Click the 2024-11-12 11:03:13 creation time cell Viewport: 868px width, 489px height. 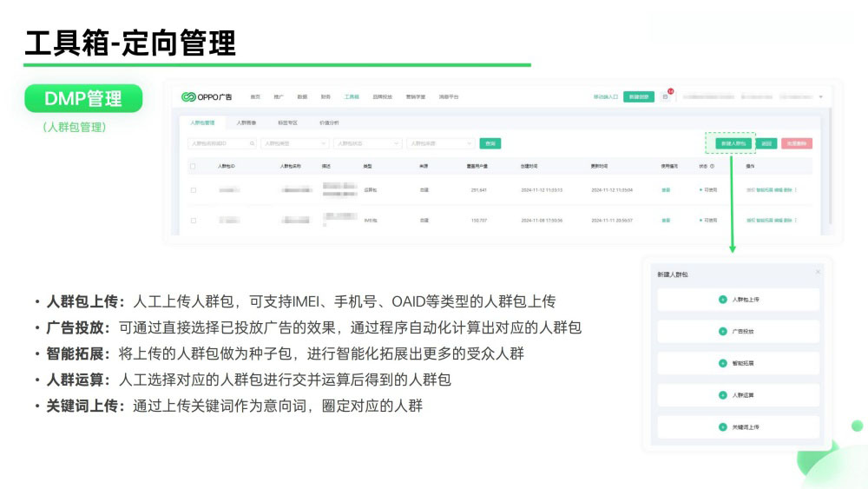point(542,190)
